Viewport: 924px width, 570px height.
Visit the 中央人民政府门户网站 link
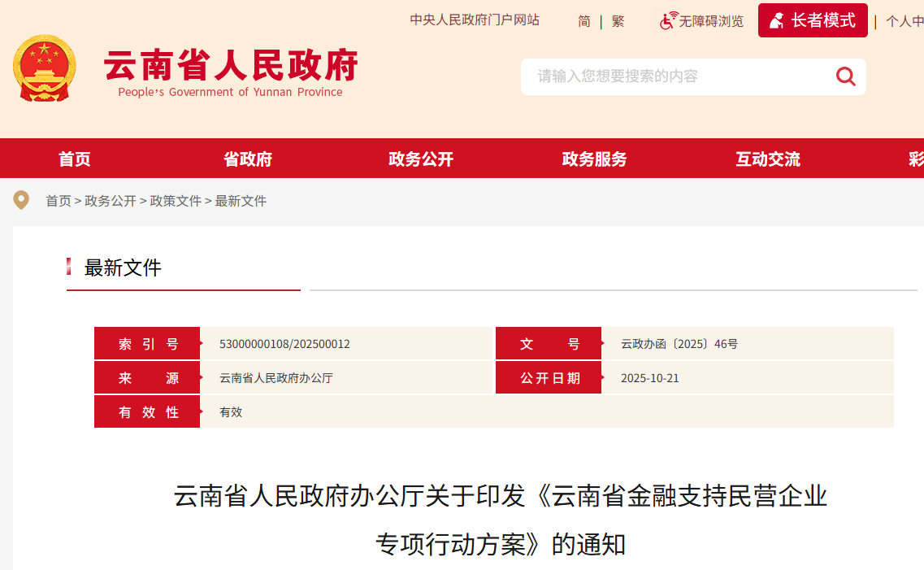pyautogui.click(x=475, y=20)
